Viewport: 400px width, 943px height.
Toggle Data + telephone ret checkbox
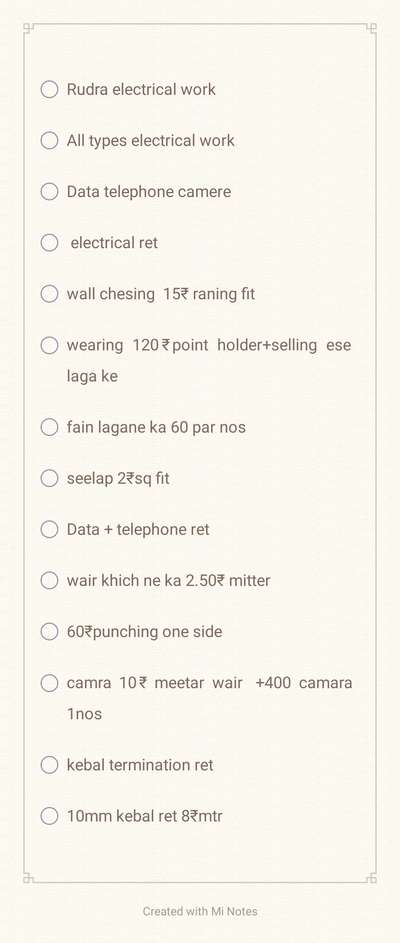(49, 529)
